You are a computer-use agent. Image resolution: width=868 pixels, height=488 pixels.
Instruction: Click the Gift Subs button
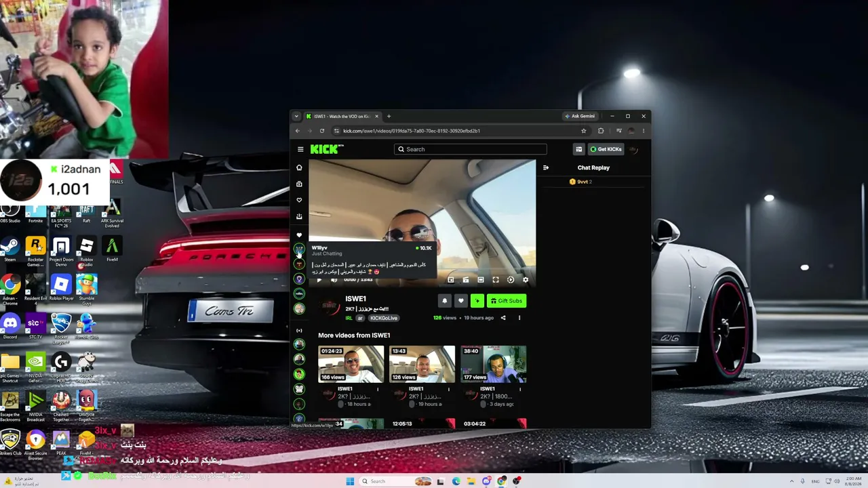click(x=507, y=301)
